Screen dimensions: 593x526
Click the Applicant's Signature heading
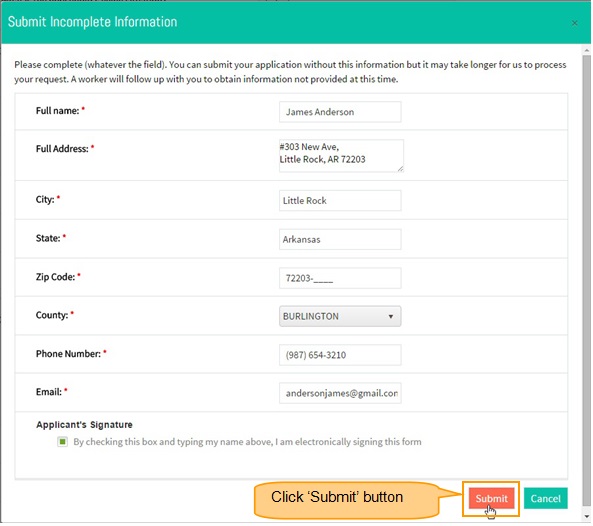(84, 425)
